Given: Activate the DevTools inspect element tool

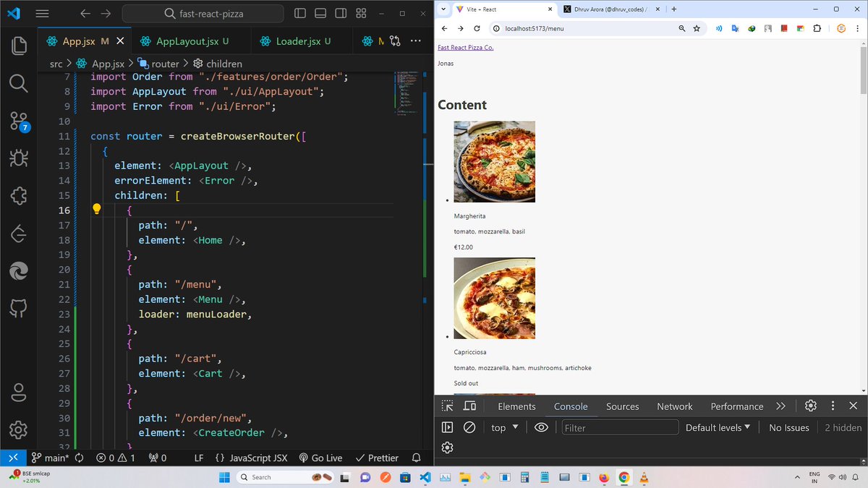Looking at the screenshot, I should (448, 406).
